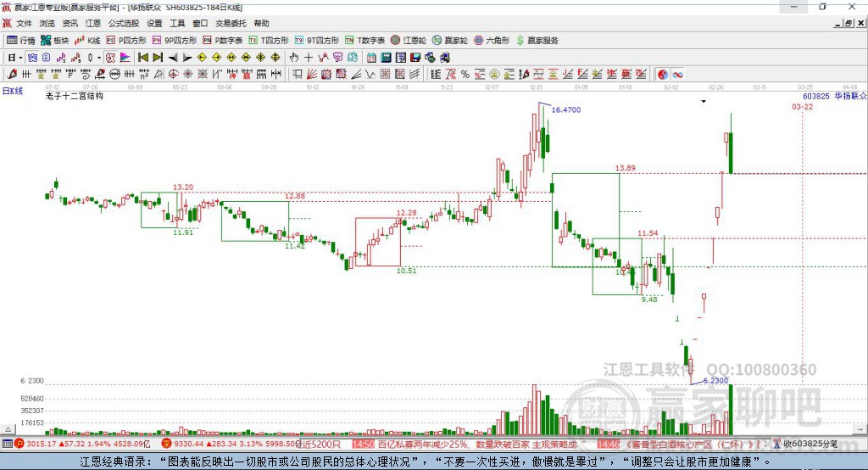868x470 pixels.
Task: Select the zigzag wave line tool
Action: [x=370, y=75]
